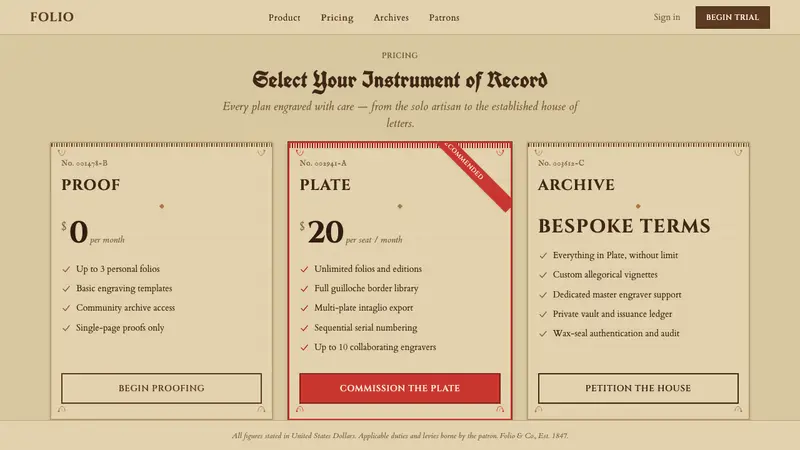Click the Everything in Plate, without limit text
800x450 pixels.
(x=615, y=255)
